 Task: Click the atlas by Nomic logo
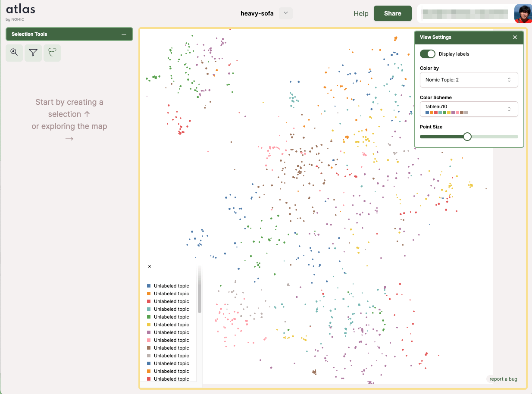[x=20, y=12]
